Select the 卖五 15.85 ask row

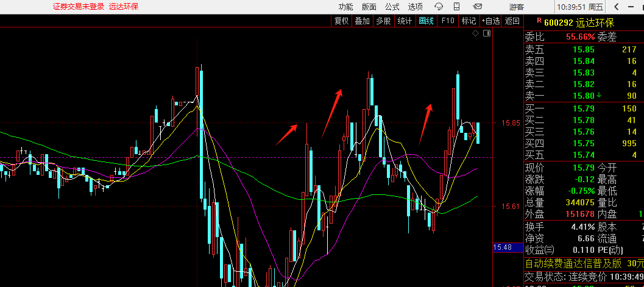(584, 50)
